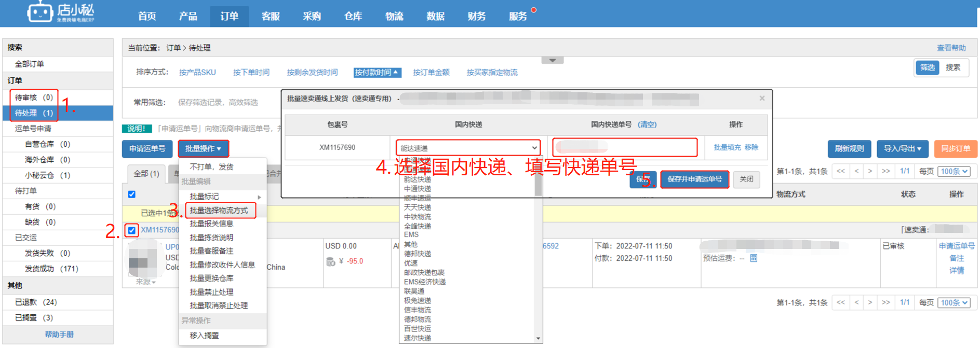The width and height of the screenshot is (980, 348).
Task: Click the 同步订单 orange button
Action: pos(955,149)
